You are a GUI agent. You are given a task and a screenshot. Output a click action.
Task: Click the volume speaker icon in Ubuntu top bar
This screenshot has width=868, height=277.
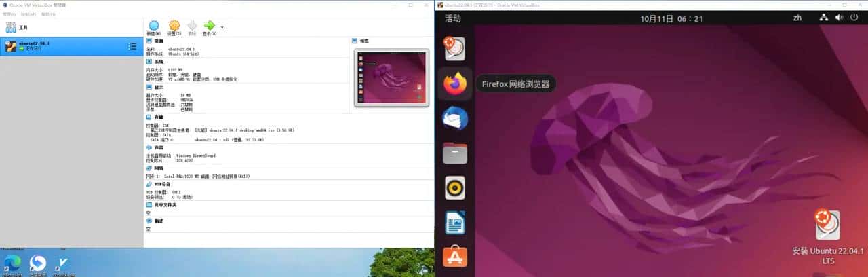click(839, 18)
